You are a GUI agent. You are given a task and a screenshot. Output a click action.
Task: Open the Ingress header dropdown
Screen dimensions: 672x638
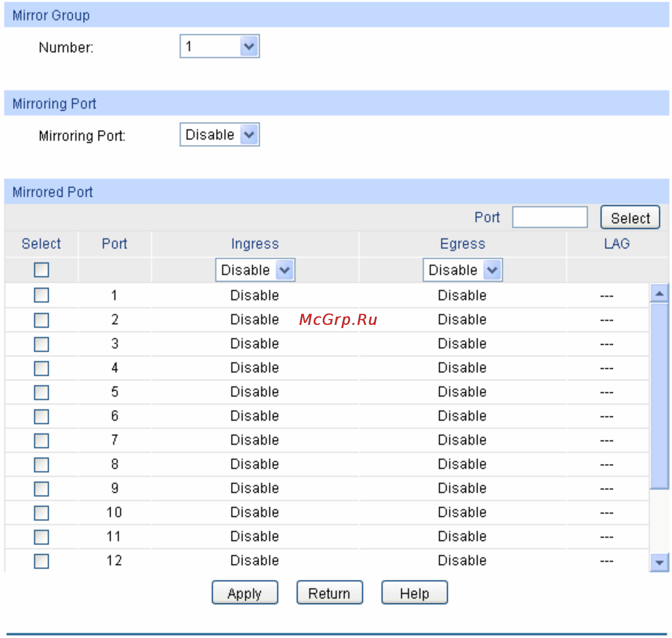coord(255,270)
